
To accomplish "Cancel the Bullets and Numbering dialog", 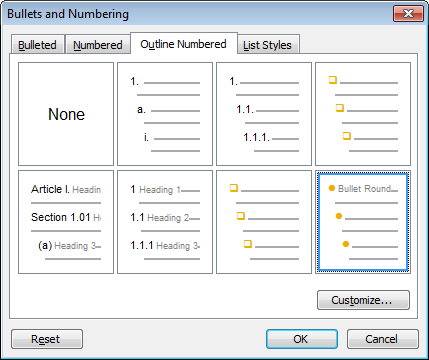I will click(x=383, y=339).
